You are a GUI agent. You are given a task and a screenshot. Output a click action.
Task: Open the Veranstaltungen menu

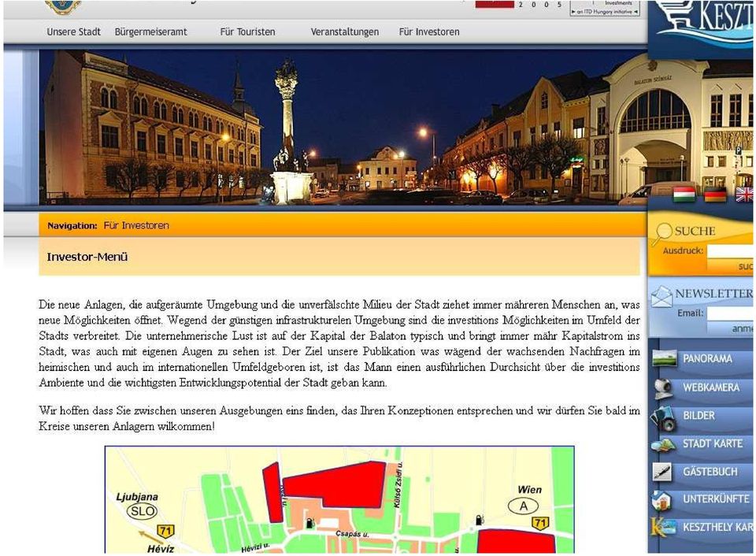click(345, 32)
